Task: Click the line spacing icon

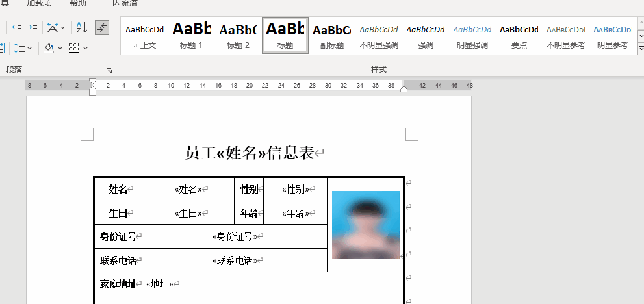Action: pyautogui.click(x=19, y=48)
